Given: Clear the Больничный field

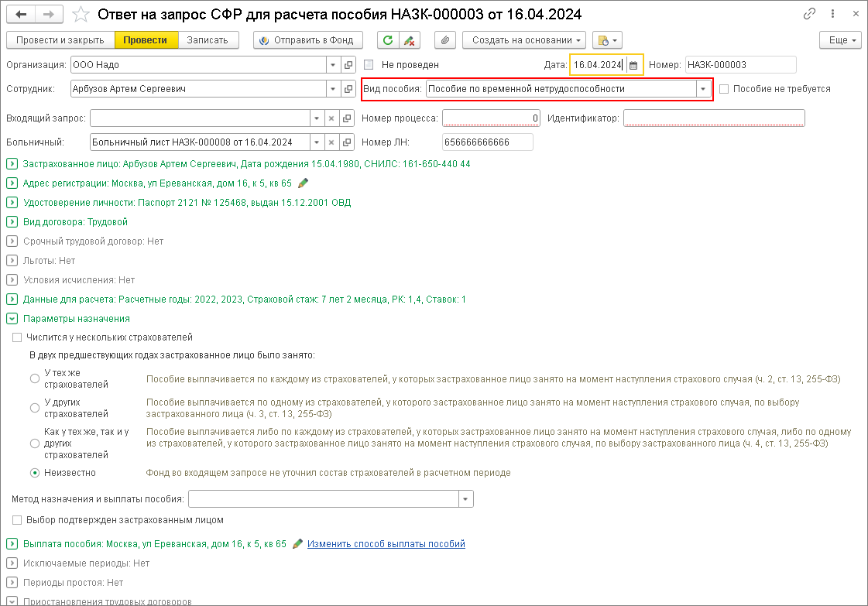Looking at the screenshot, I should point(331,142).
